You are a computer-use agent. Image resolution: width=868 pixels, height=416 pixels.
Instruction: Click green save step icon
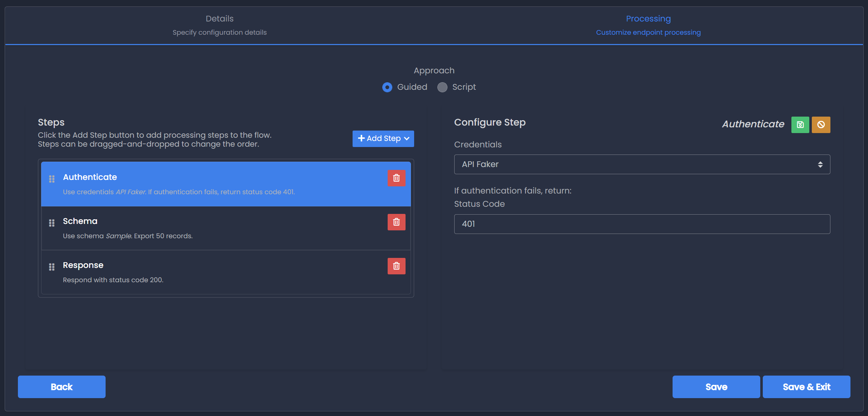click(x=800, y=125)
